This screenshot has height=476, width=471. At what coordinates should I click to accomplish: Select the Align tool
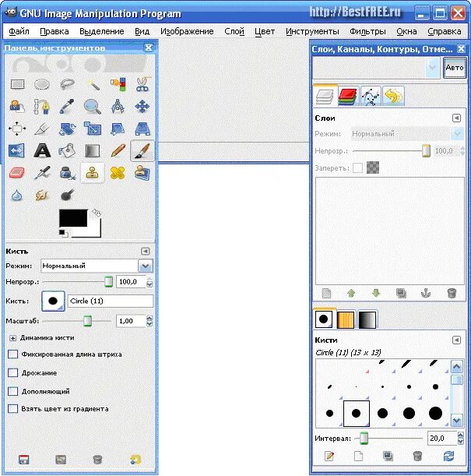tap(17, 129)
